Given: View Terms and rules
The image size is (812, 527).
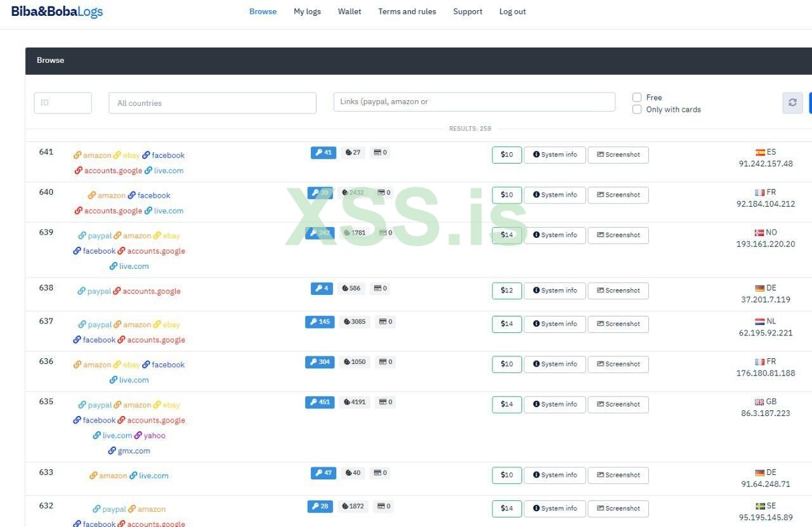Looking at the screenshot, I should point(407,11).
